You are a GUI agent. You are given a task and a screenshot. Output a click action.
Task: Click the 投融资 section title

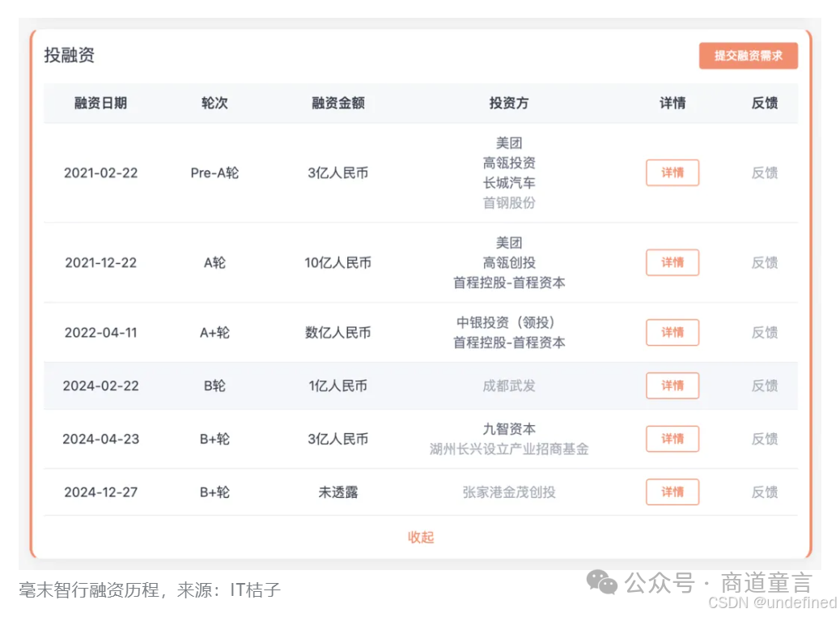click(69, 55)
